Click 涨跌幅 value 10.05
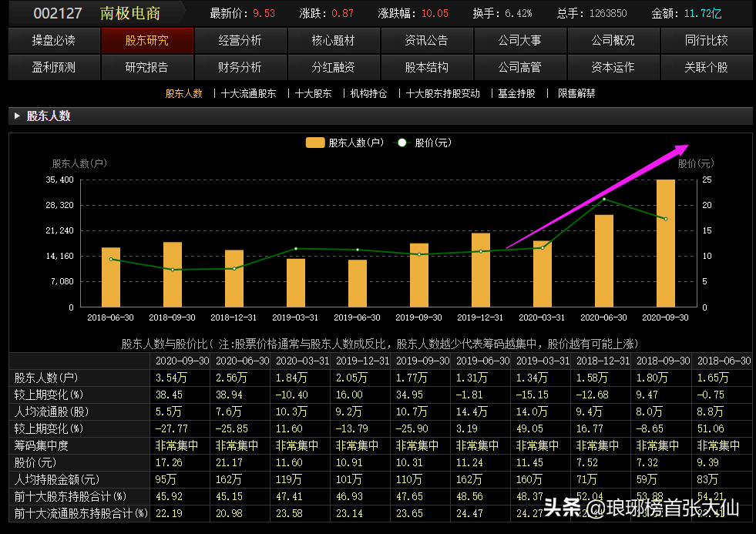 (435, 14)
